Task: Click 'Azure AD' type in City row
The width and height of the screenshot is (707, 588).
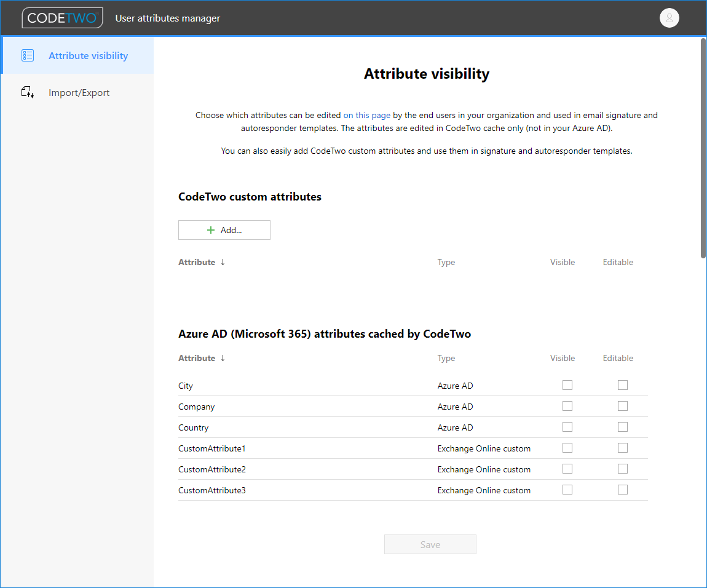Action: coord(455,386)
